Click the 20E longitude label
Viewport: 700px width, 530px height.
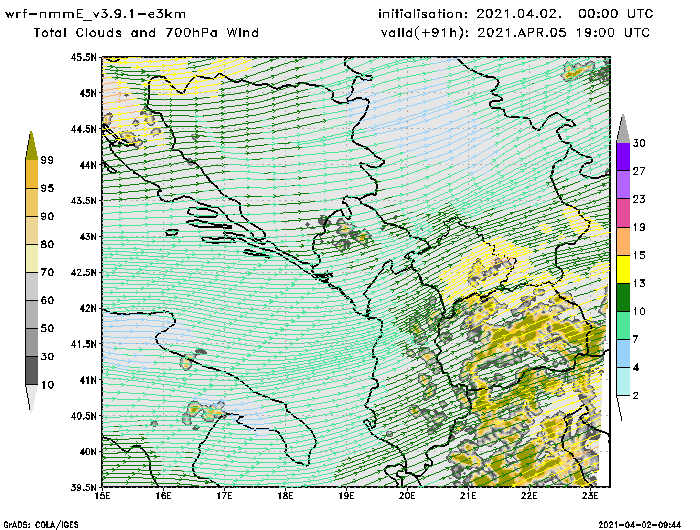click(x=407, y=496)
